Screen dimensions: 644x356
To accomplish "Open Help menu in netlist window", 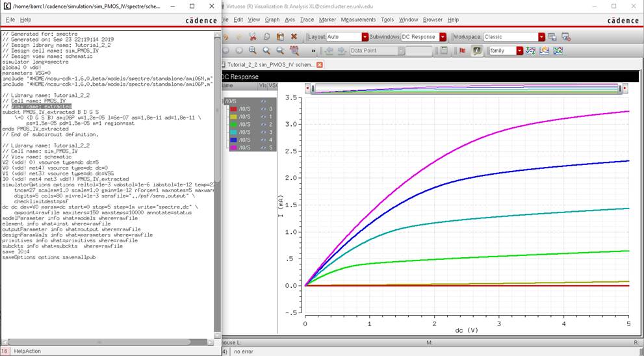I will coord(25,20).
